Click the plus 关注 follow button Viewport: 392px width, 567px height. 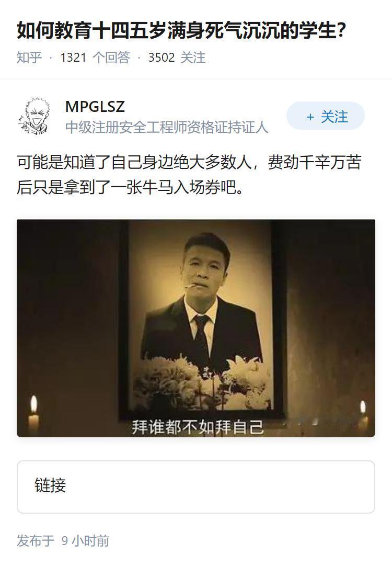tap(326, 116)
